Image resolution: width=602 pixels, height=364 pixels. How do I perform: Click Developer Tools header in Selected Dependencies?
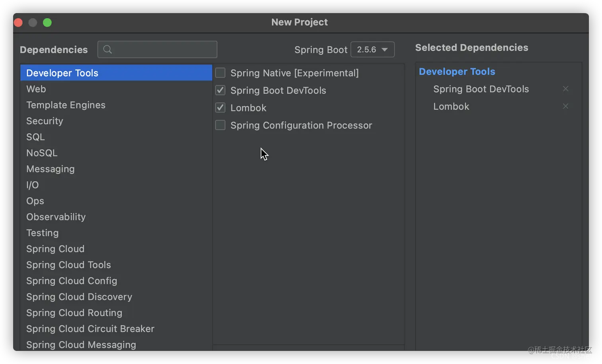click(x=457, y=72)
